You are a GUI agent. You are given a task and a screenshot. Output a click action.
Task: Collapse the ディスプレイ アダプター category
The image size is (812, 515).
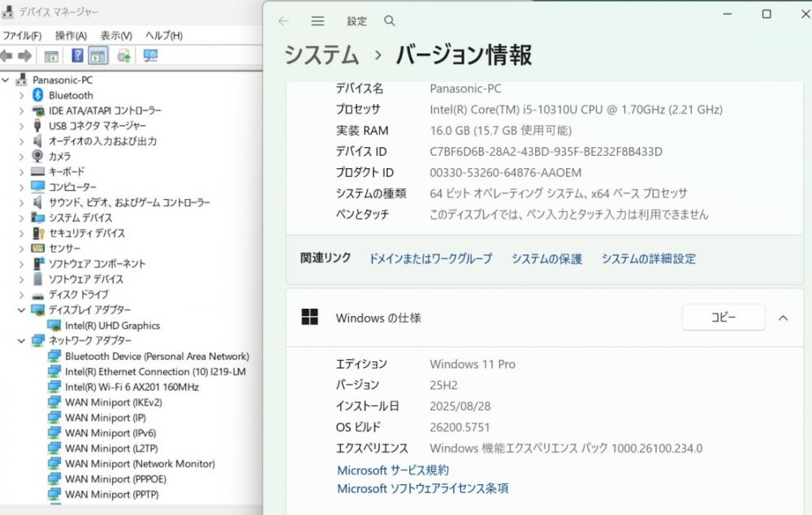click(x=21, y=309)
